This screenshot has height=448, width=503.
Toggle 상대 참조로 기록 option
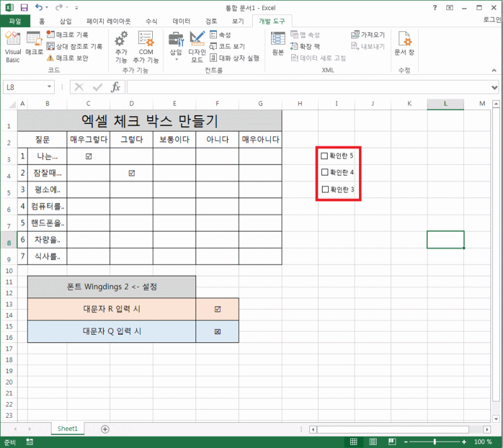74,46
